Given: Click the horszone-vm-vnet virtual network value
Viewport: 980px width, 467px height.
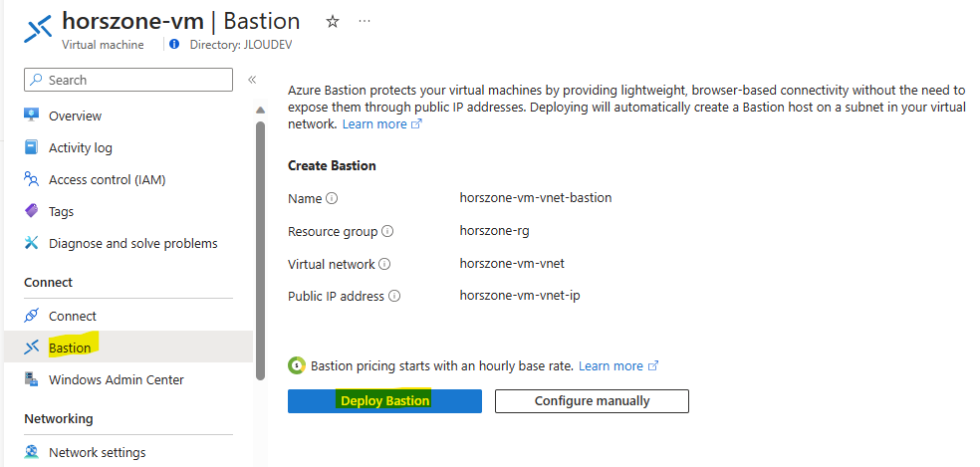Looking at the screenshot, I should pos(512,263).
